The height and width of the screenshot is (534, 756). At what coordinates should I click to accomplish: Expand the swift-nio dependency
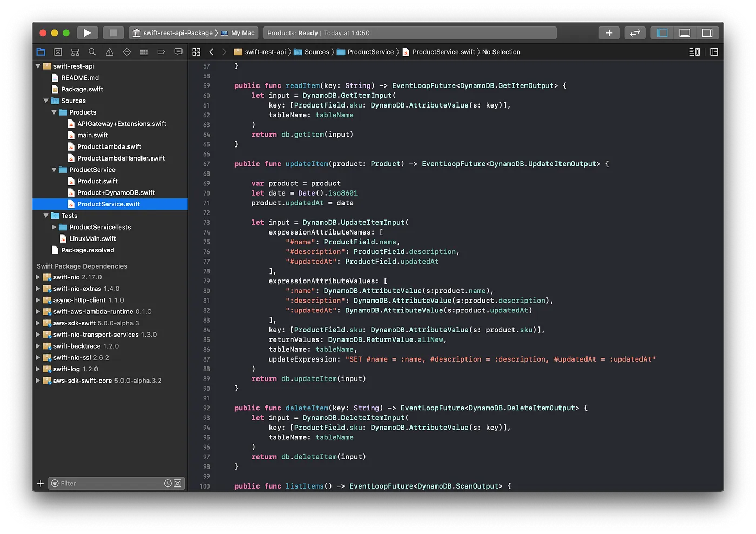[x=38, y=277]
